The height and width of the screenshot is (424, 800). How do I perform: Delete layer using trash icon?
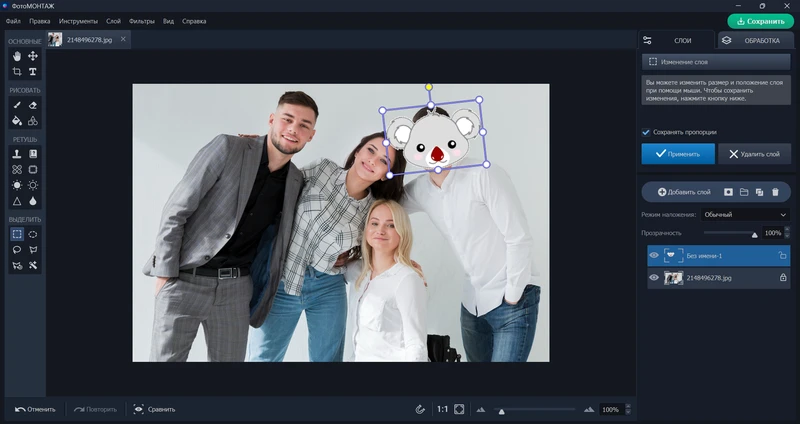(x=775, y=191)
